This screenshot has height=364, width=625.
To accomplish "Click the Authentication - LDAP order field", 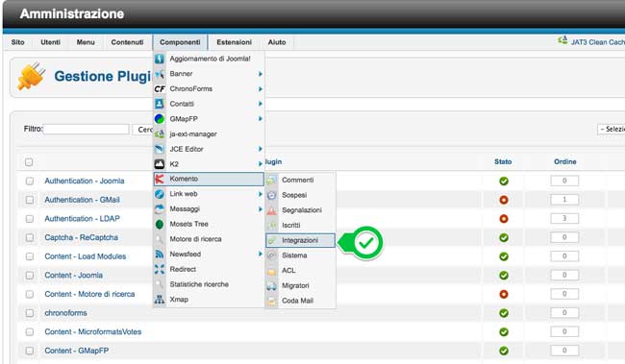I will [x=564, y=218].
